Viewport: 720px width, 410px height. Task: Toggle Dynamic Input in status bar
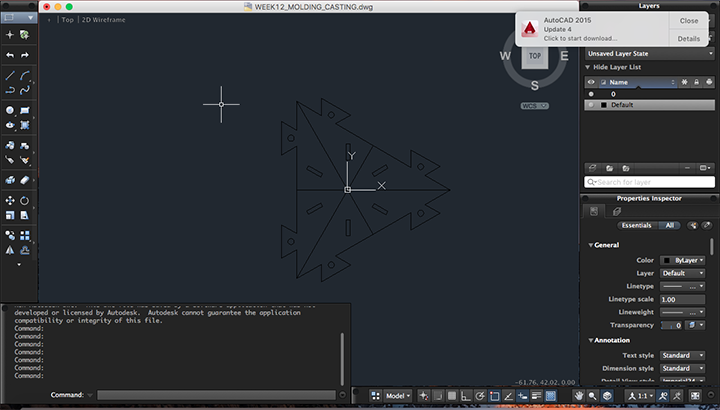[522, 396]
